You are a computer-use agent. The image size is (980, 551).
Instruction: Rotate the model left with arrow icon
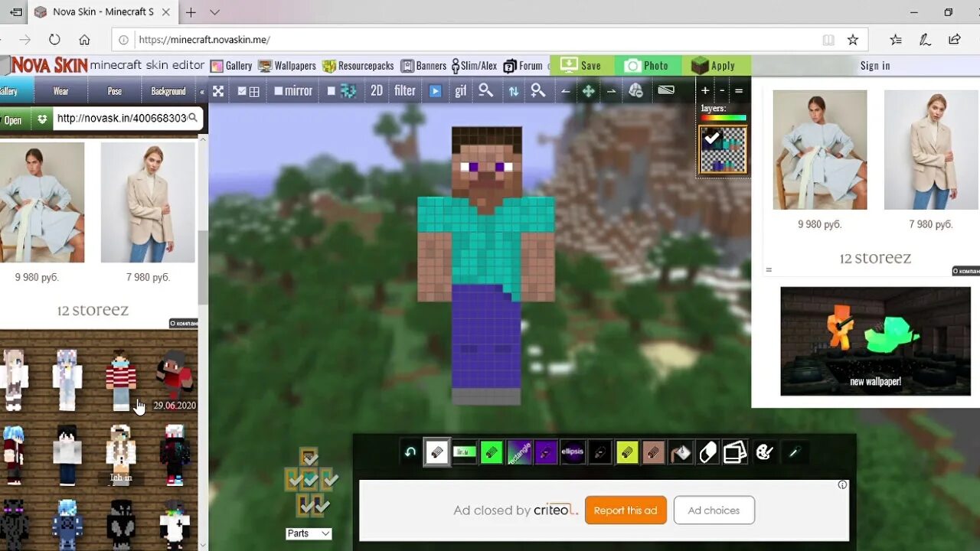click(566, 91)
